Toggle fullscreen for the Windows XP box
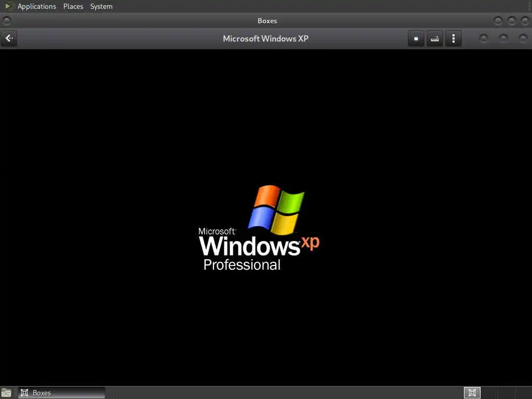The width and height of the screenshot is (532, 399). click(416, 38)
